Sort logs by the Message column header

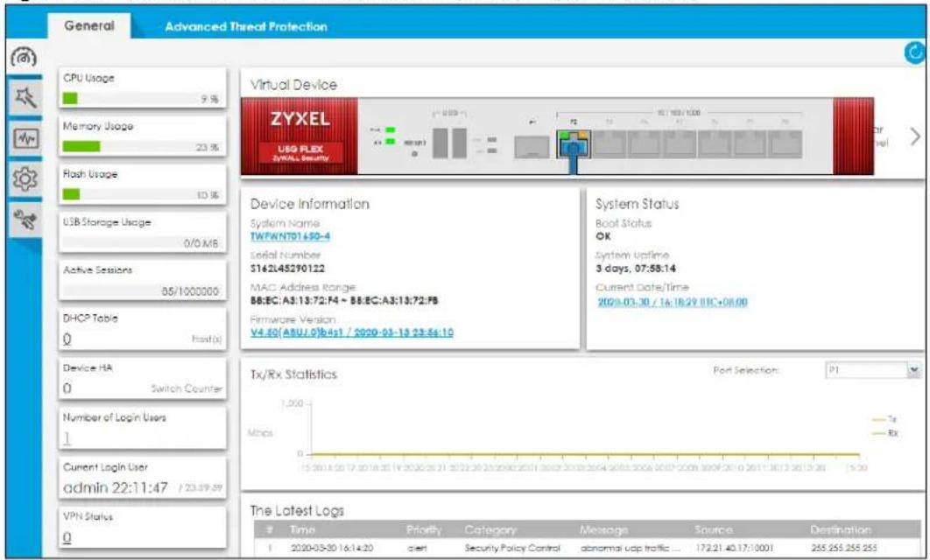click(603, 529)
